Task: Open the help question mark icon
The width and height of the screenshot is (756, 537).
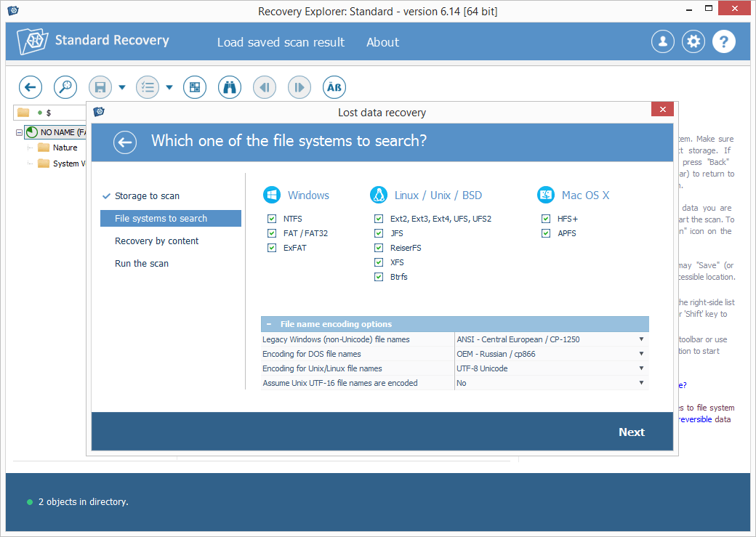Action: pyautogui.click(x=724, y=41)
